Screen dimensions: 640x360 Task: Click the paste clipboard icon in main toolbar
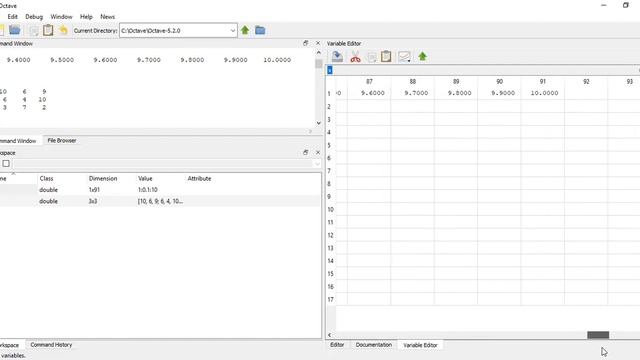coord(48,30)
